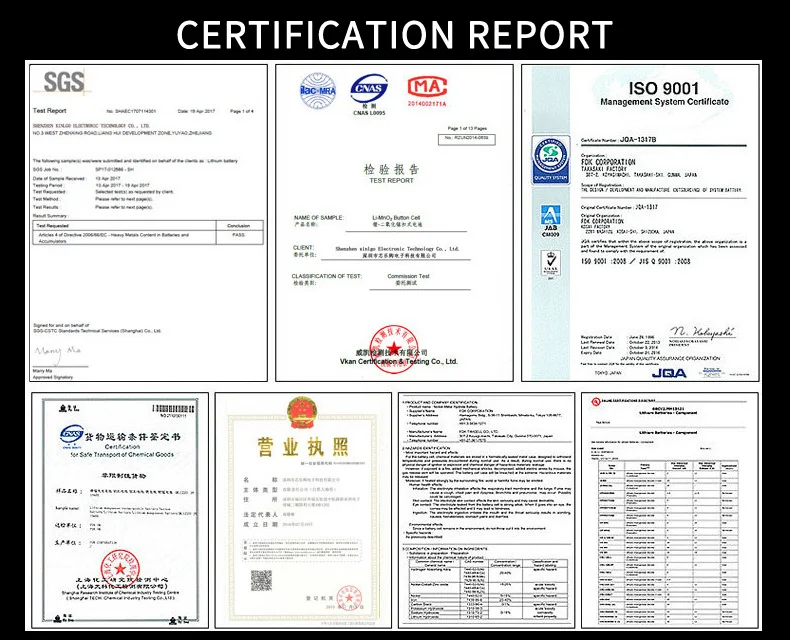Click the 'Conclusion' column header
The height and width of the screenshot is (640, 790).
239,226
